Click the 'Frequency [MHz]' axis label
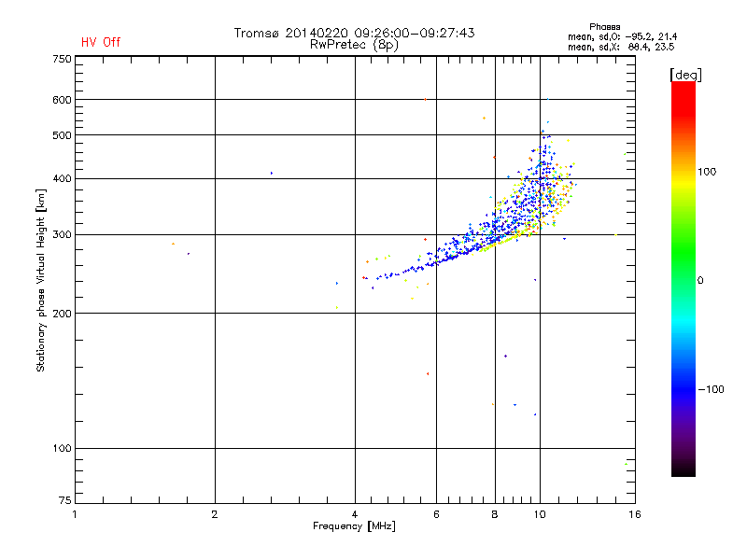Image resolution: width=747 pixels, height=560 pixels. tap(354, 526)
